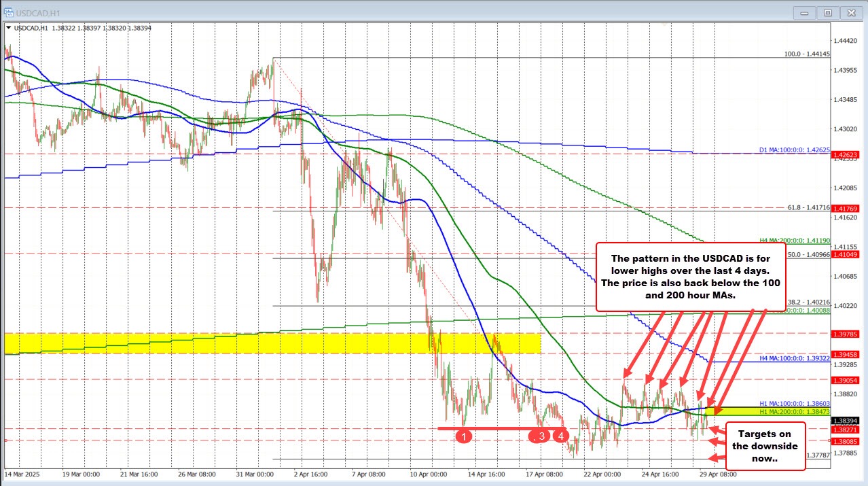Image resolution: width=868 pixels, height=486 pixels.
Task: Click the red 1.42623 price tag on axis
Action: 844,156
